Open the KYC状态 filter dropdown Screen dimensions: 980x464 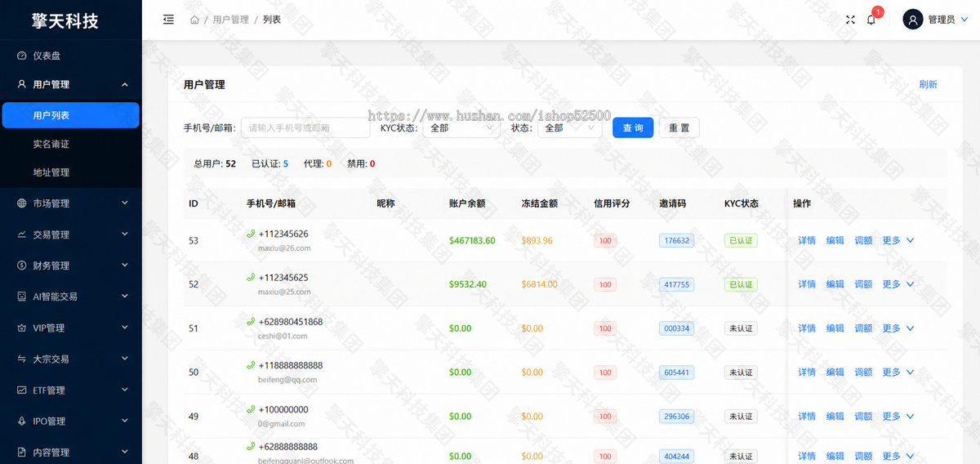point(461,127)
